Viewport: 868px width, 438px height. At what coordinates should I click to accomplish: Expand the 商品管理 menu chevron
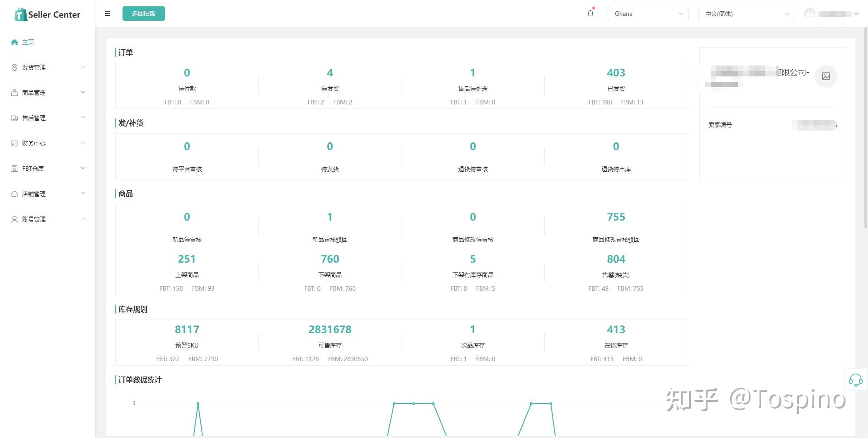point(83,92)
